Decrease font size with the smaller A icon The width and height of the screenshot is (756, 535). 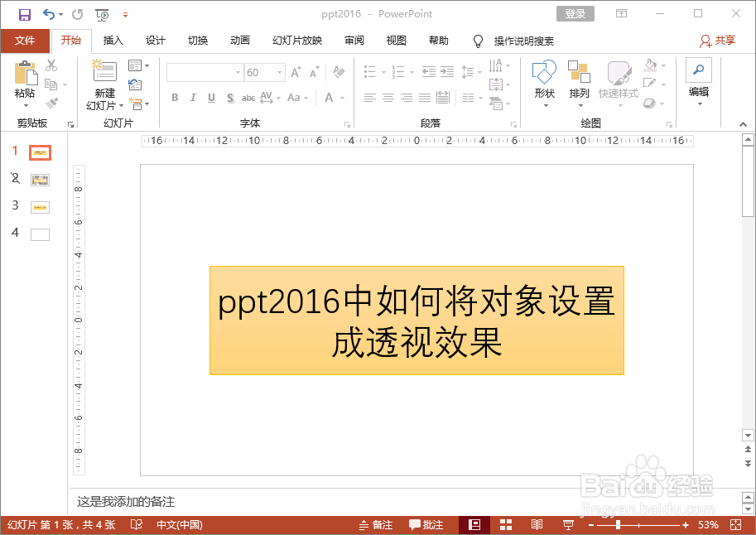315,72
